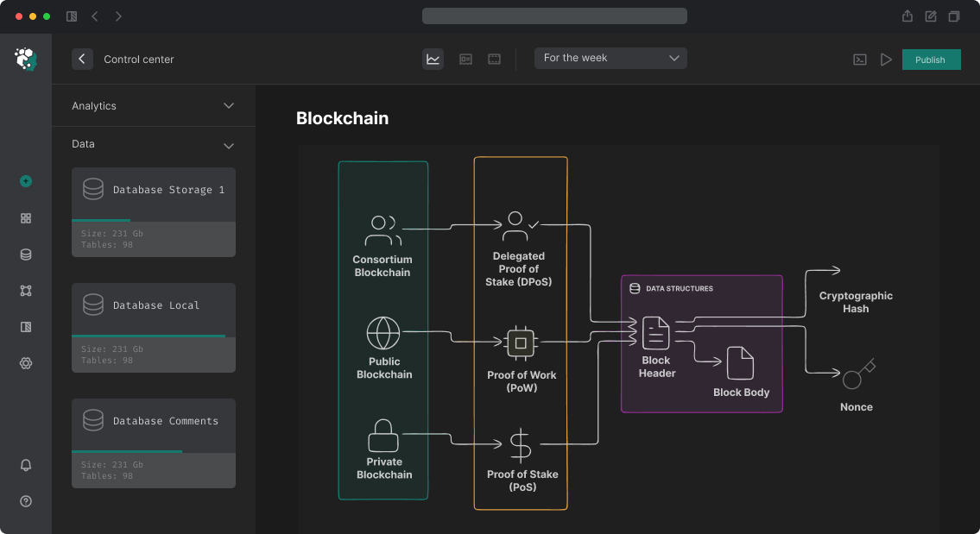Switch to the line chart view
980x534 pixels.
433,59
